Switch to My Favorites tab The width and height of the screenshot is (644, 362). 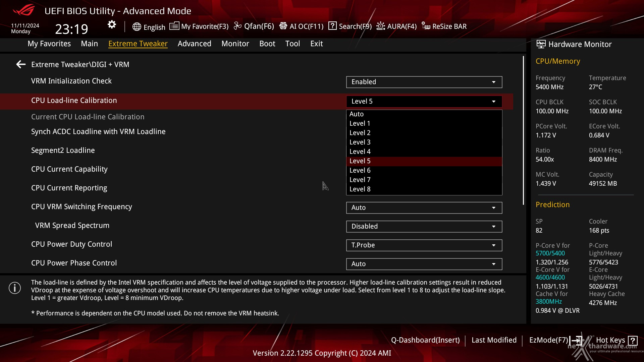[x=49, y=44]
